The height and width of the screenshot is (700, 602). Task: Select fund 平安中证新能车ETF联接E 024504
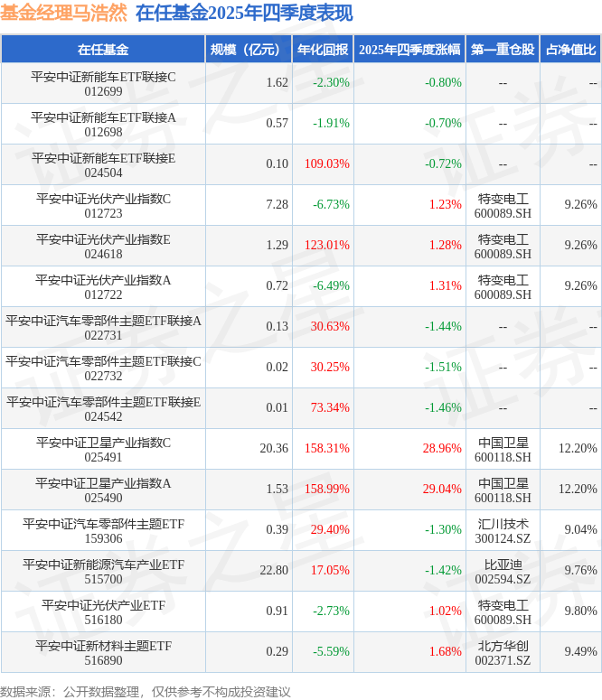103,164
